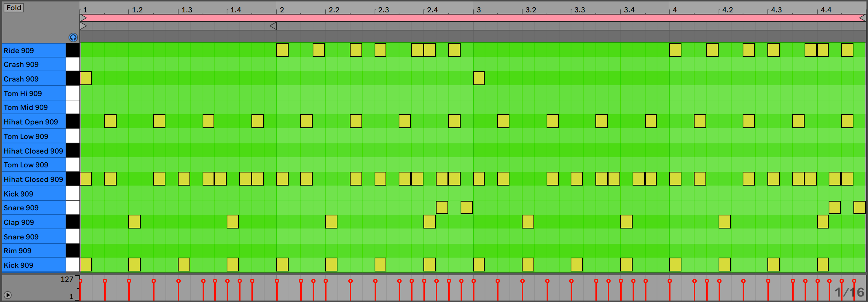
Task: Select the Crash 909 label beside the white key
Action: tap(34, 64)
